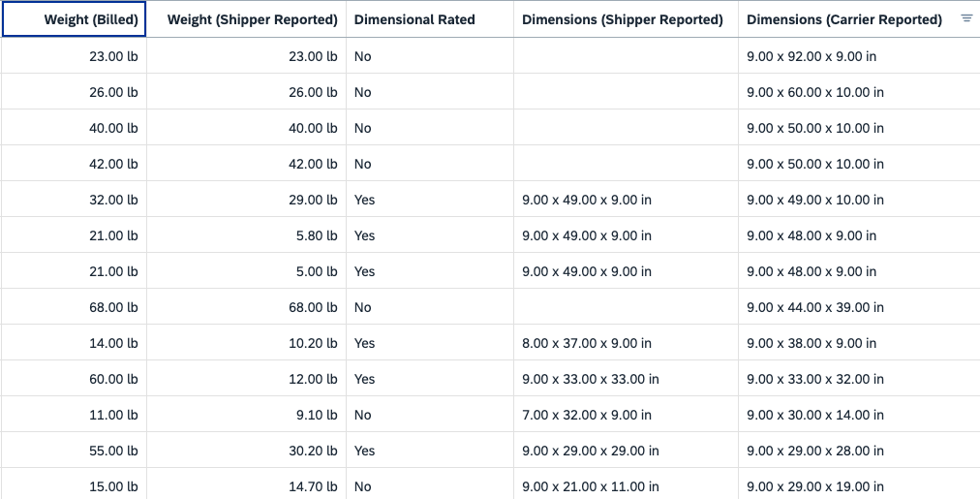Select the 60.00 lb billed weight cell
Image resolution: width=980 pixels, height=499 pixels.
tap(74, 379)
